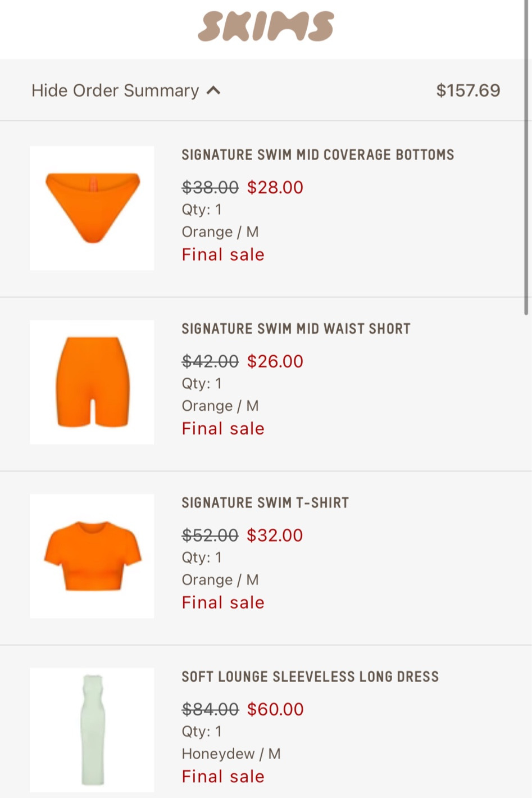Click the SKIMS logo at the top

point(265,25)
